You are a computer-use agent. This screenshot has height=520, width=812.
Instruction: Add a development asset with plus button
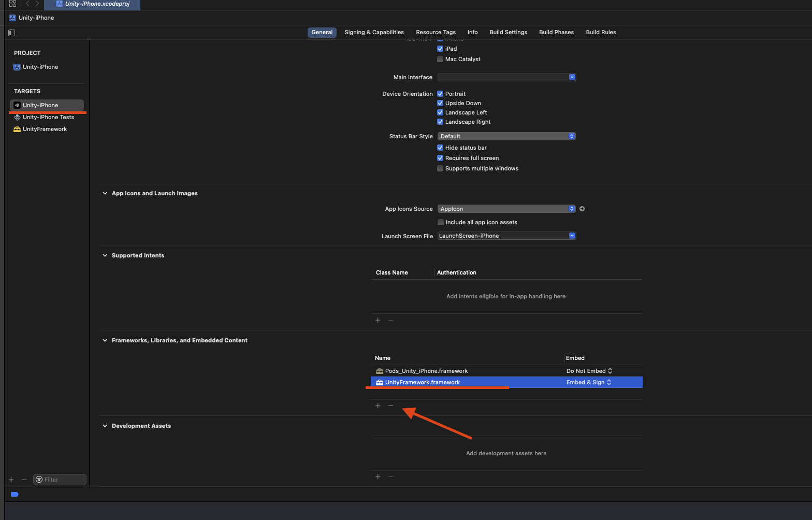pos(378,476)
